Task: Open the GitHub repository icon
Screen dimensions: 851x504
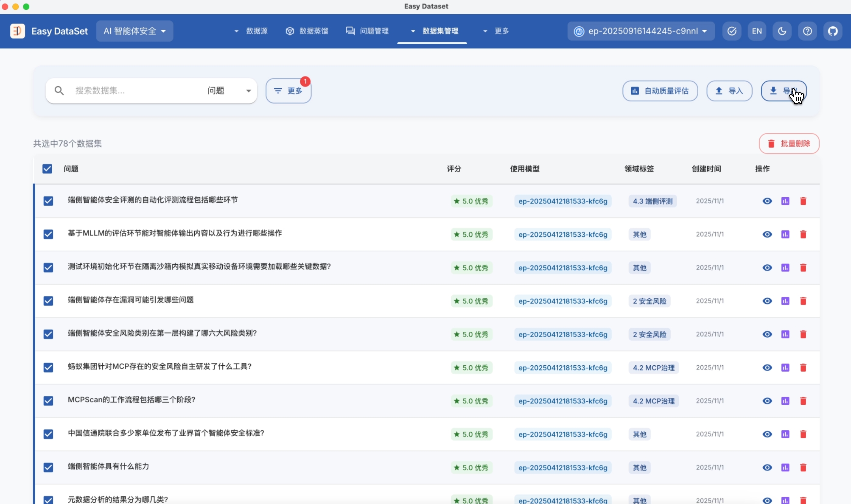Action: click(833, 31)
